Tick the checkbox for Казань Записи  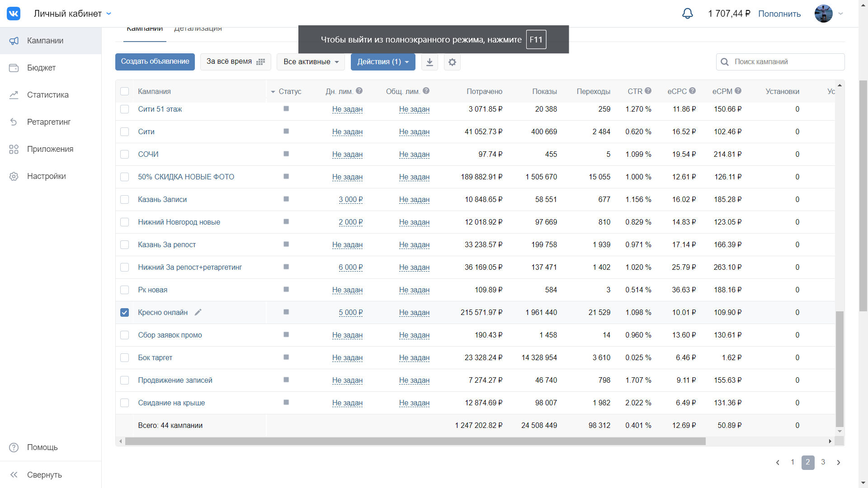click(125, 199)
